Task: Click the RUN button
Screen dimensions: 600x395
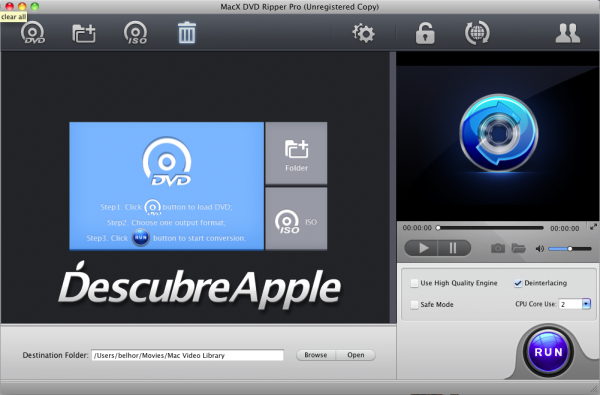Action: pyautogui.click(x=548, y=352)
